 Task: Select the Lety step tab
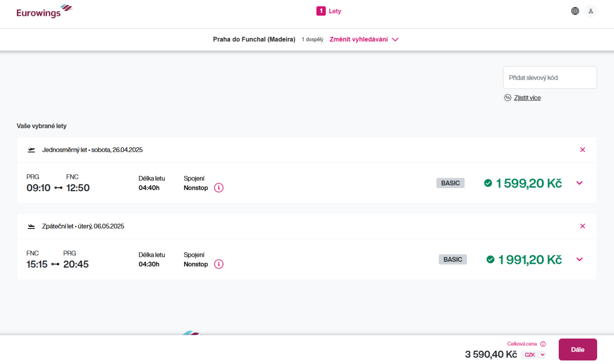click(328, 11)
